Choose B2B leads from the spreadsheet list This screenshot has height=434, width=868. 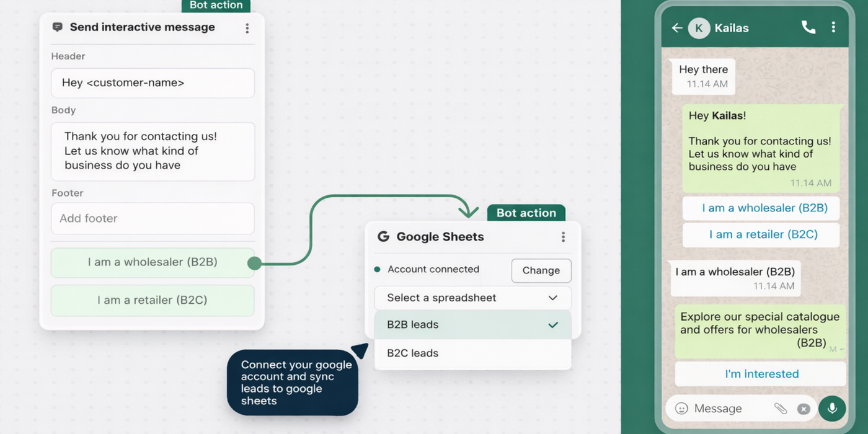point(472,325)
